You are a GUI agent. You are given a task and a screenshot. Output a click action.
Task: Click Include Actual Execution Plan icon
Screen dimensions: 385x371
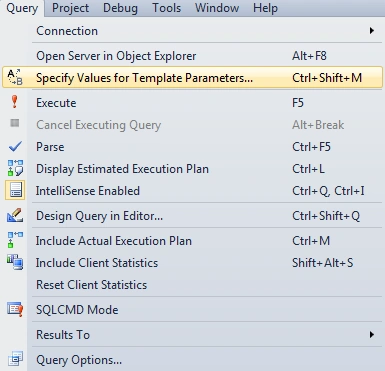(x=15, y=240)
